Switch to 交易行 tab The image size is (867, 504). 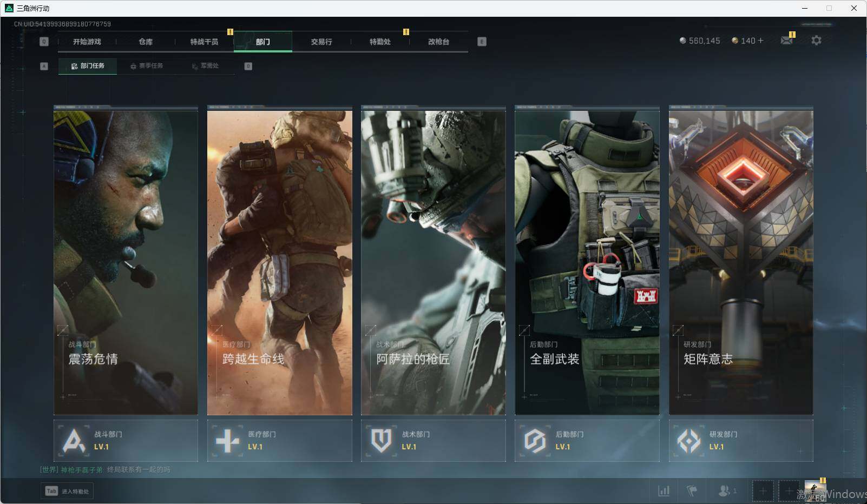[321, 42]
